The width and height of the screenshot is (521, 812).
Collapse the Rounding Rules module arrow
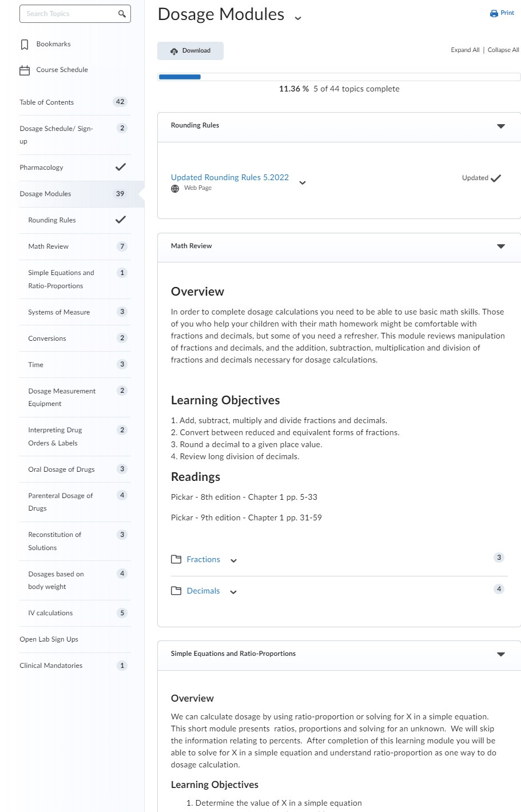[x=501, y=126]
